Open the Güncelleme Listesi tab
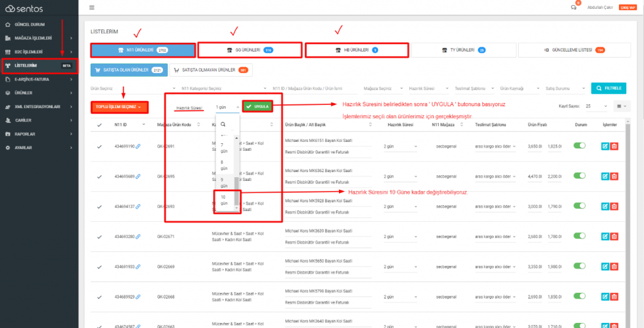Image resolution: width=644 pixels, height=328 pixels. [x=573, y=50]
